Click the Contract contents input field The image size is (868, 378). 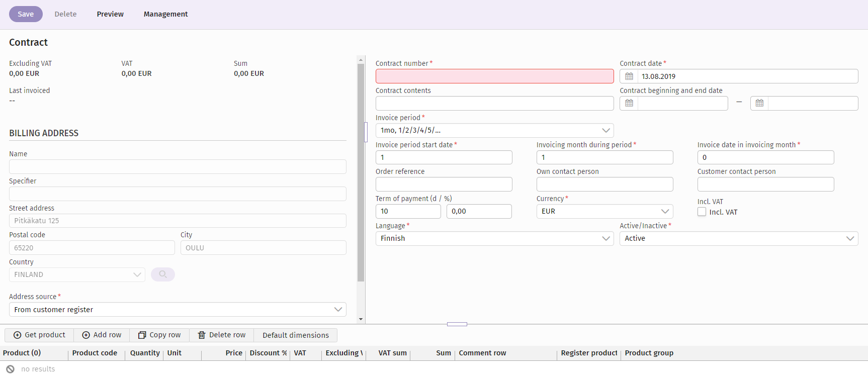click(495, 104)
